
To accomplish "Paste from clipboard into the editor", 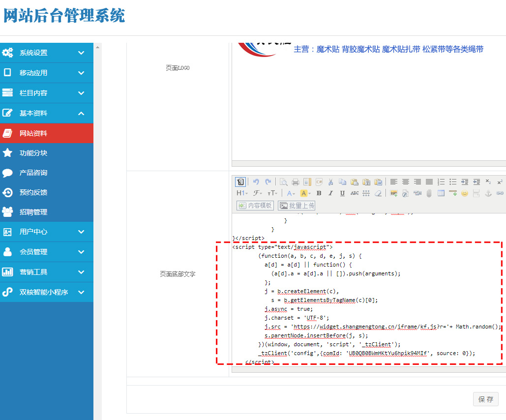I will (355, 182).
